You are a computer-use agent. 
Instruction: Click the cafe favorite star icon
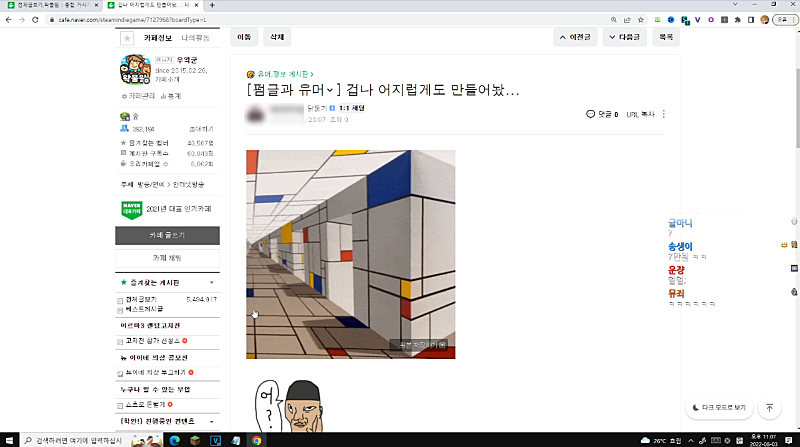point(127,38)
